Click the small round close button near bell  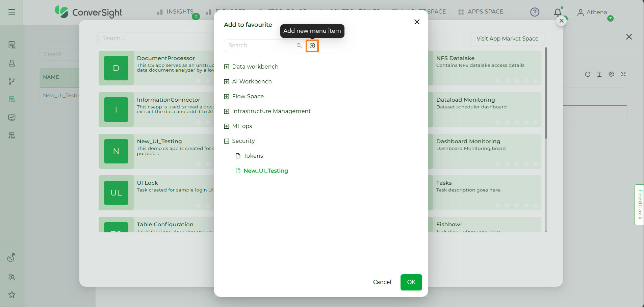(561, 21)
